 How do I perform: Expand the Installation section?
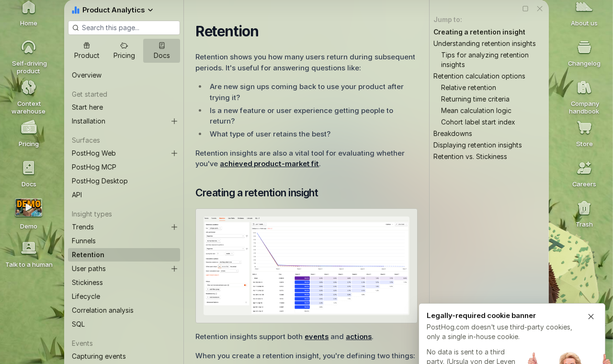coord(174,121)
